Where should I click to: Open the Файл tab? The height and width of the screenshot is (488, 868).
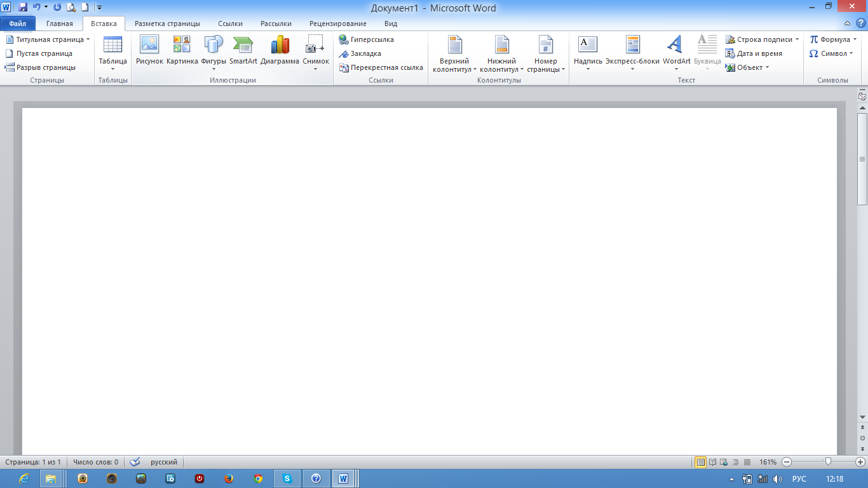coord(18,24)
